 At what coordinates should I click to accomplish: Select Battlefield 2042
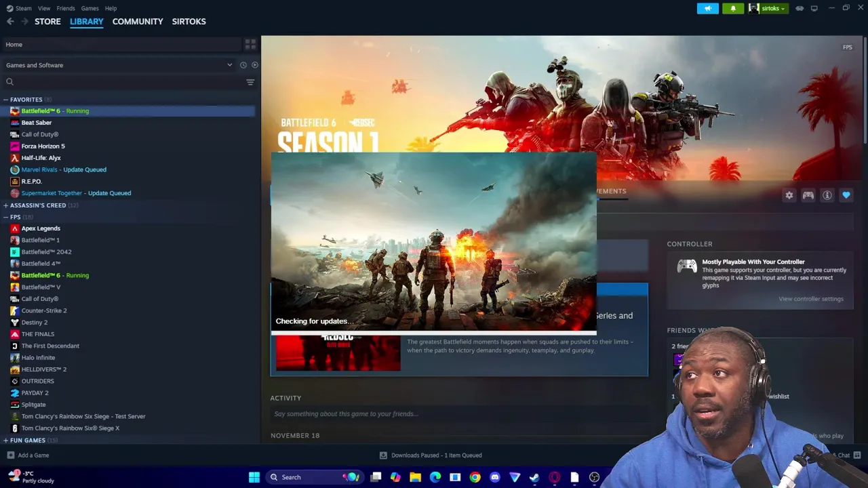pos(46,252)
